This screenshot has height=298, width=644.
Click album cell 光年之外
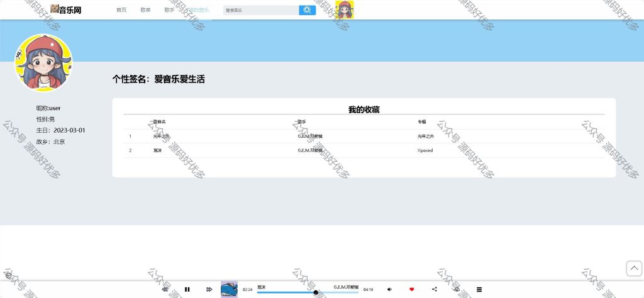(426, 136)
